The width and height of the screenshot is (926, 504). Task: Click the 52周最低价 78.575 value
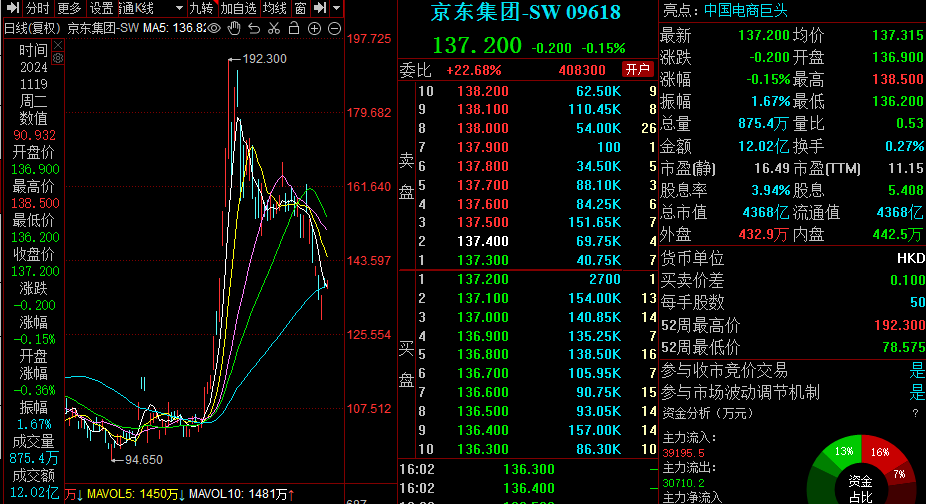coord(904,347)
